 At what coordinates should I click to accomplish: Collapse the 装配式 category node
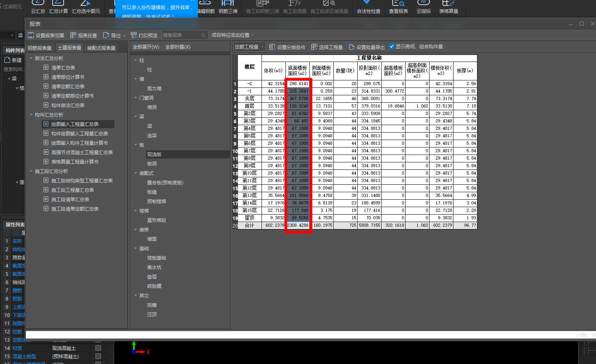pos(136,173)
